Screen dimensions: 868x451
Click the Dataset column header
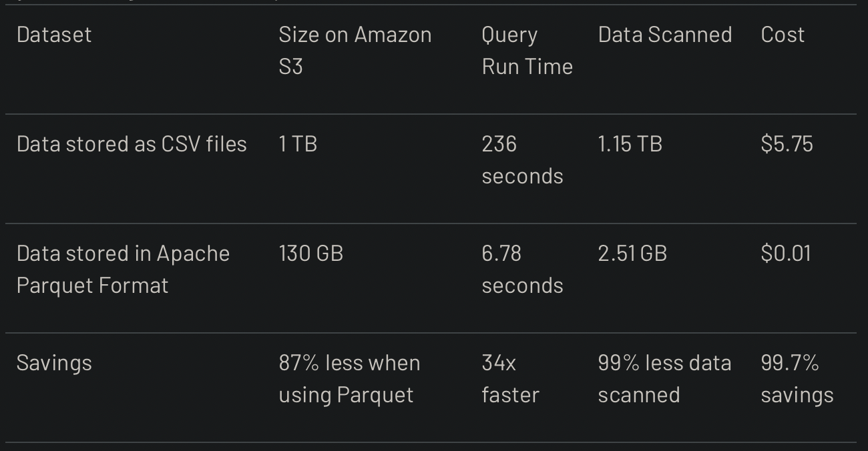tap(54, 35)
